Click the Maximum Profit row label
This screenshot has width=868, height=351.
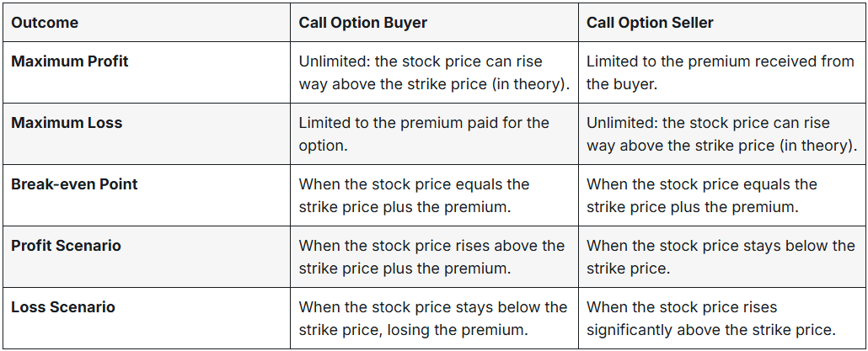(x=70, y=61)
